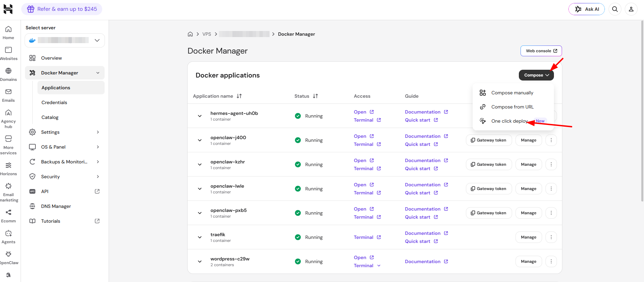Open Overview in sidebar

pyautogui.click(x=65, y=58)
